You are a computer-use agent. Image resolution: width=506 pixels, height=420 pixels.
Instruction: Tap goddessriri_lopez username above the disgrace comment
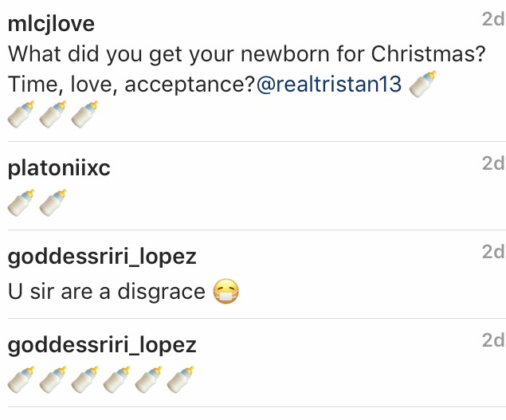point(101,257)
